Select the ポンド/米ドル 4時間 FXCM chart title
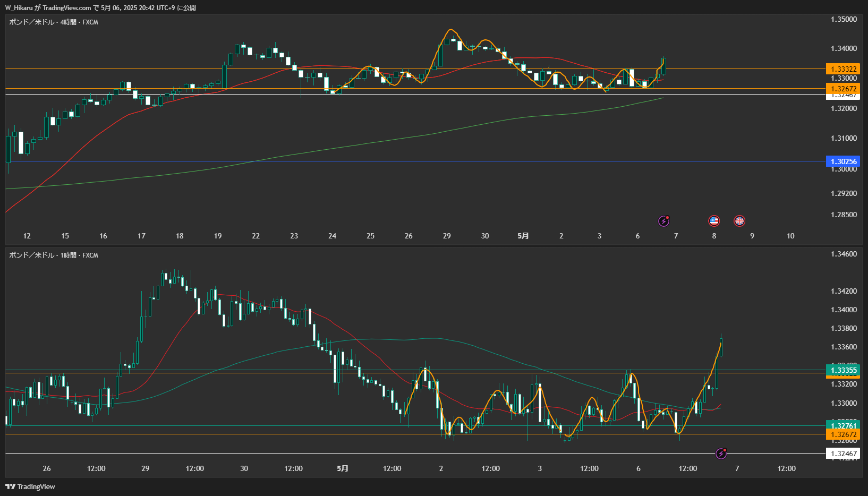Screen dimensions: 868x496 tap(54, 22)
